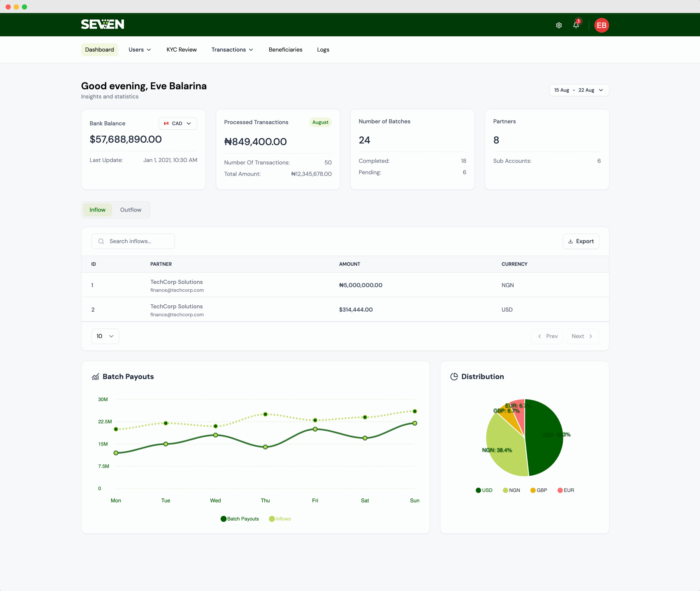Click the SEVEN logo
This screenshot has height=591, width=700.
[103, 24]
